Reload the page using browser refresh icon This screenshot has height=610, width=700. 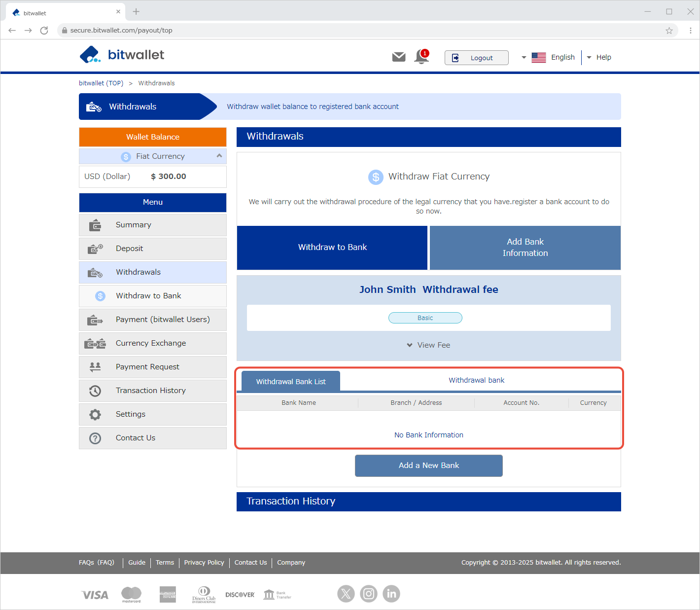click(44, 31)
